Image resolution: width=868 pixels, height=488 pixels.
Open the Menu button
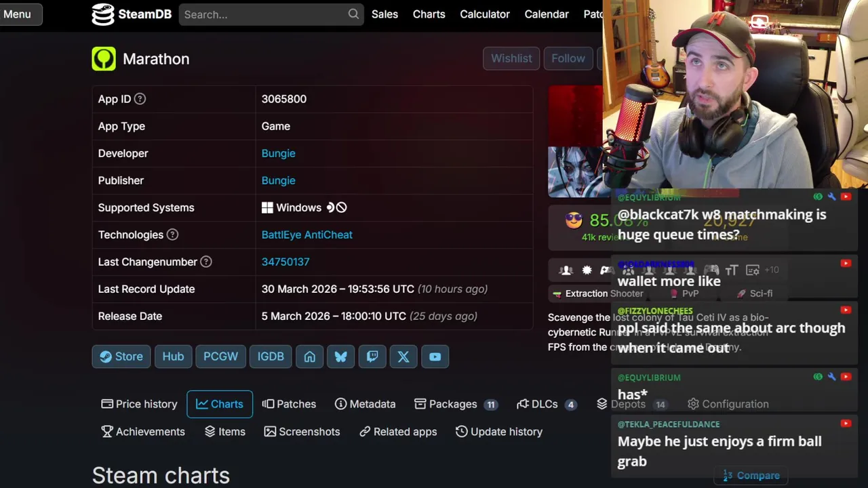pos(20,14)
